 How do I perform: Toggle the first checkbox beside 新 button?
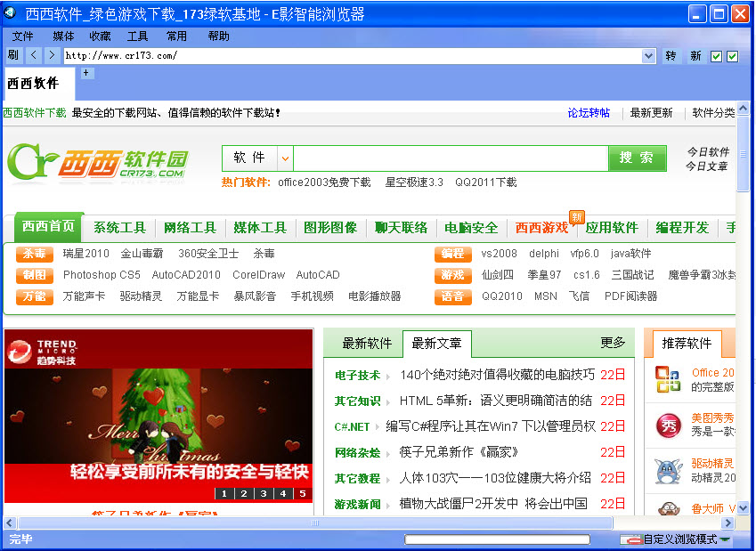(x=716, y=56)
